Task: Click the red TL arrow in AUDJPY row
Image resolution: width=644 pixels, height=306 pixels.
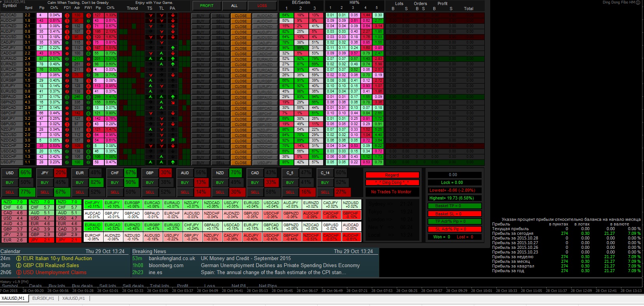Action: [162, 32]
